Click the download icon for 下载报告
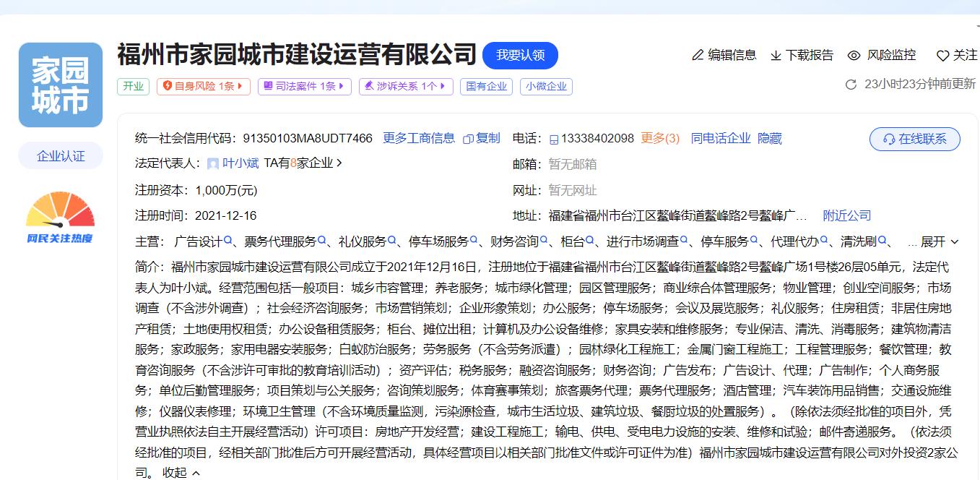The image size is (980, 480). (776, 55)
